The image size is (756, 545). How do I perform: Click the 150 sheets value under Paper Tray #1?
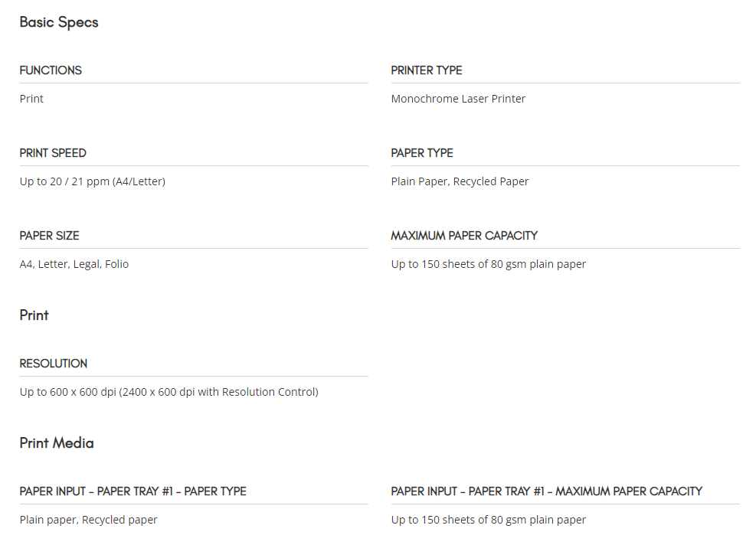pyautogui.click(x=488, y=520)
